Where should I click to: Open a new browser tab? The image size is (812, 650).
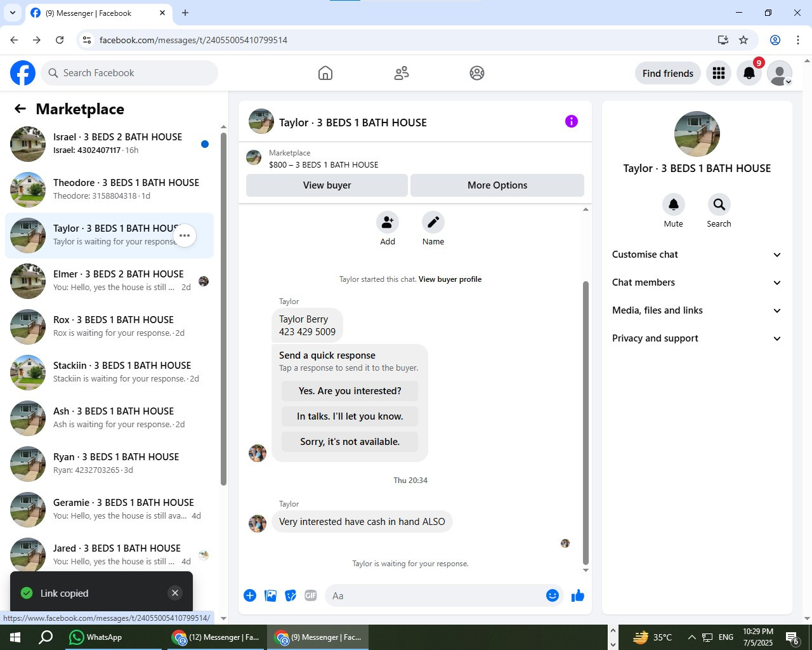(x=185, y=13)
